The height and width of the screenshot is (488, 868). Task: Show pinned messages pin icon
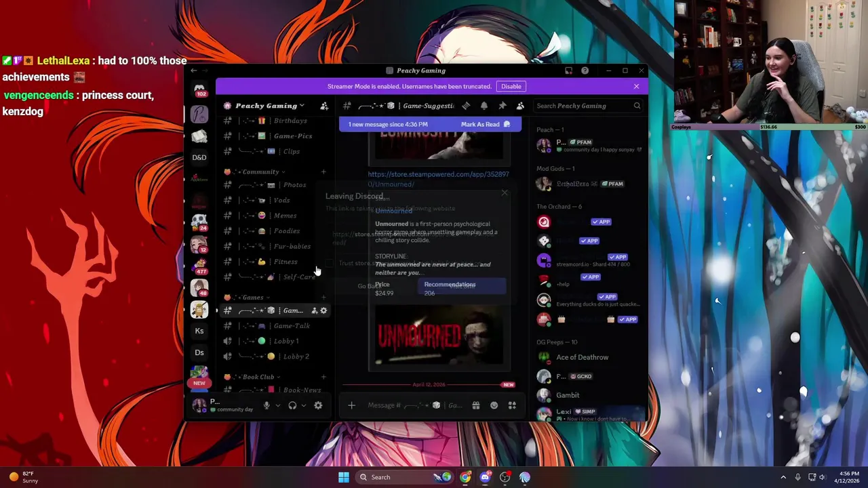[x=502, y=106]
